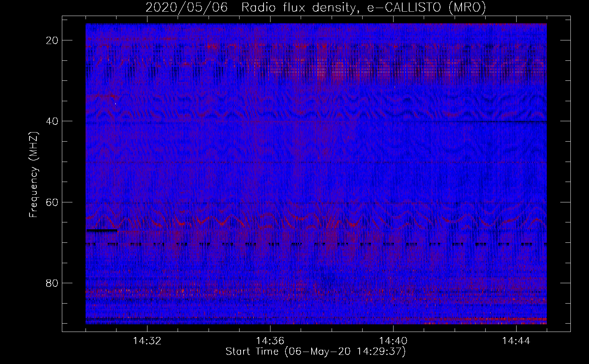Click the "60" frequency tick label
The height and width of the screenshot is (364, 589).
point(52,202)
